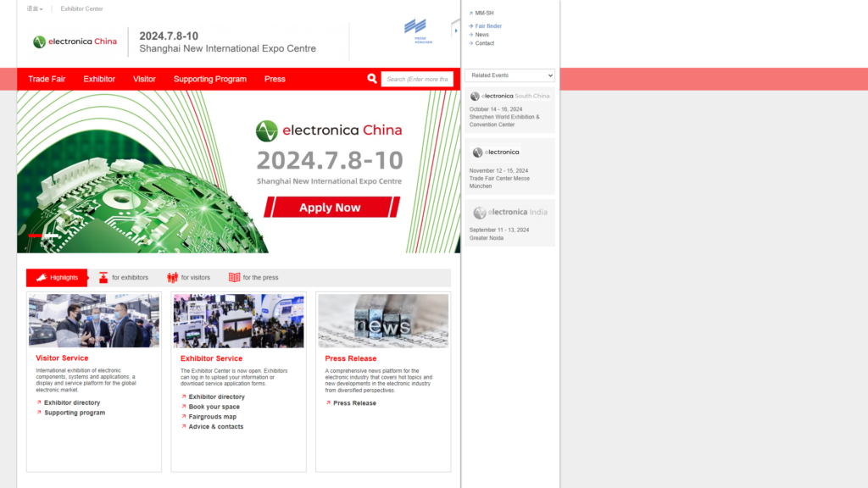Image resolution: width=868 pixels, height=488 pixels.
Task: Select the first banner slide indicator
Action: pos(35,236)
